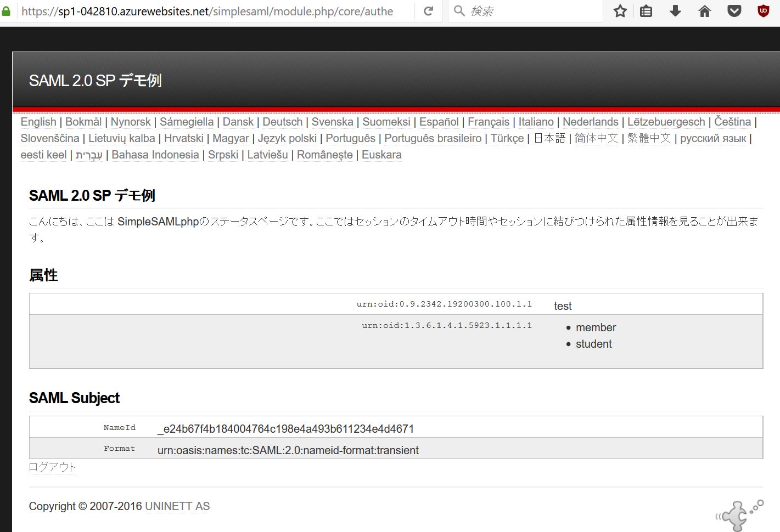Go to the browser home page

(704, 10)
